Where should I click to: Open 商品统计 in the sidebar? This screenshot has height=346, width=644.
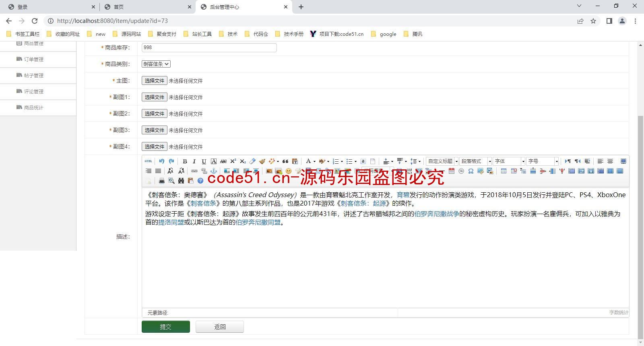33,107
